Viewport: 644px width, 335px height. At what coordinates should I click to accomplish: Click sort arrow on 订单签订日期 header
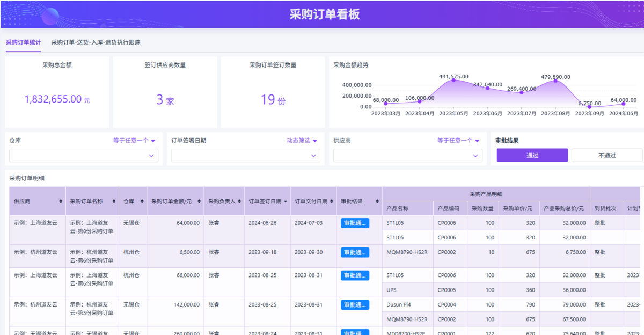coord(285,201)
